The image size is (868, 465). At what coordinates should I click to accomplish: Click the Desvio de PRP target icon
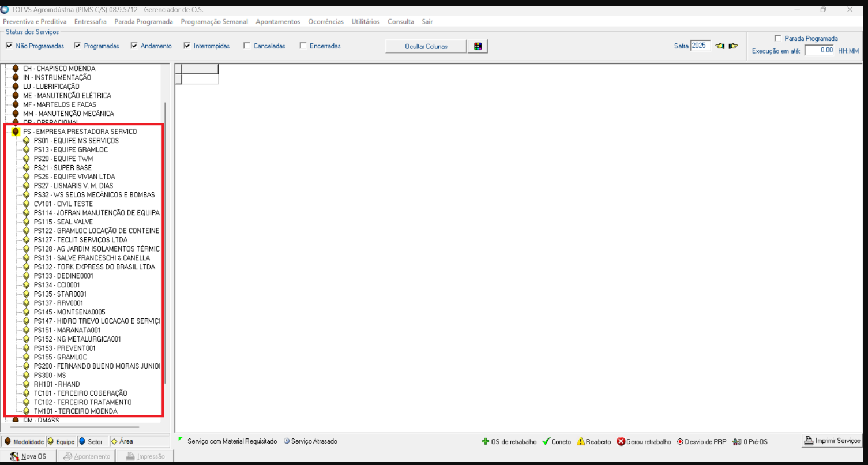click(x=680, y=442)
